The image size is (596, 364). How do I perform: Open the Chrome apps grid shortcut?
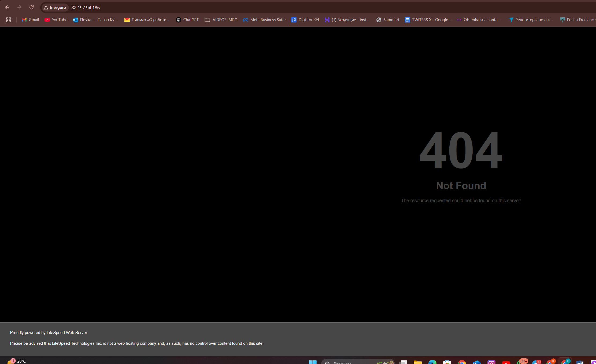(x=9, y=20)
